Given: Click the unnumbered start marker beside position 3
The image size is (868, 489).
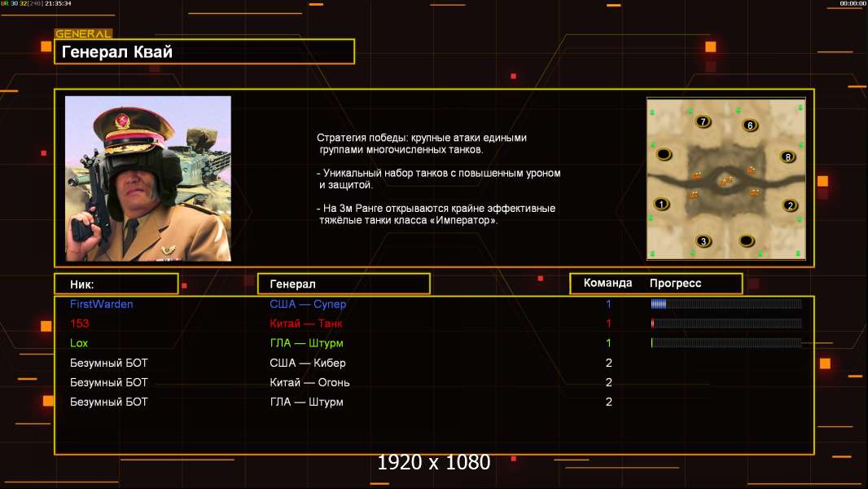Looking at the screenshot, I should click(746, 240).
